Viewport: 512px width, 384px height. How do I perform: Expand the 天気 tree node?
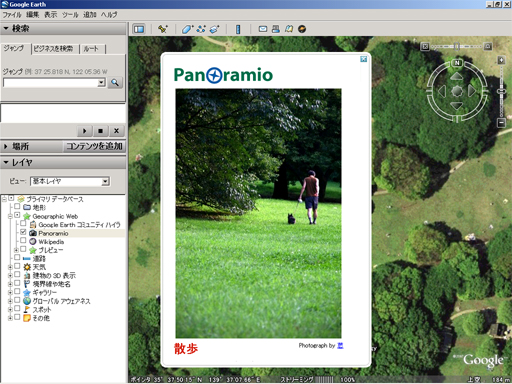point(10,267)
